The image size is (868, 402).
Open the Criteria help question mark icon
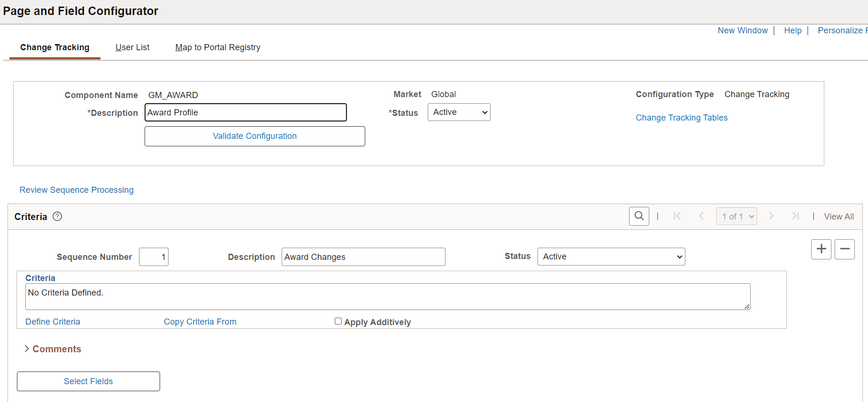pyautogui.click(x=57, y=216)
